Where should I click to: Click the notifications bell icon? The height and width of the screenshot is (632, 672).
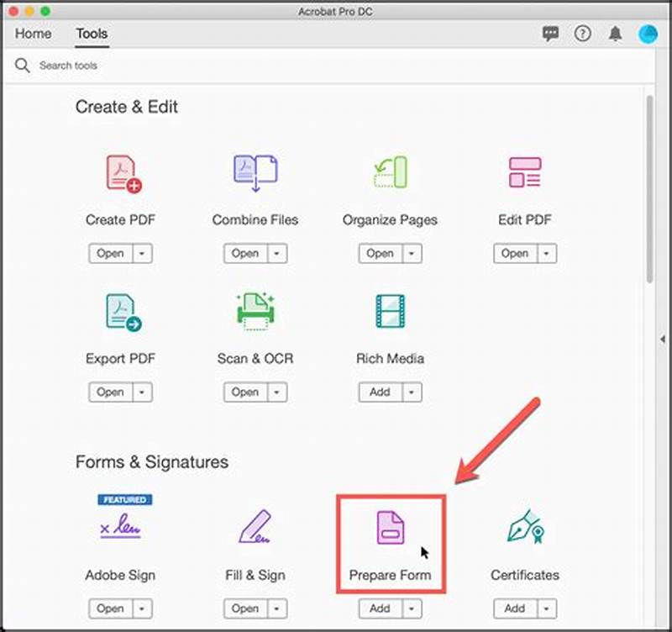click(614, 34)
